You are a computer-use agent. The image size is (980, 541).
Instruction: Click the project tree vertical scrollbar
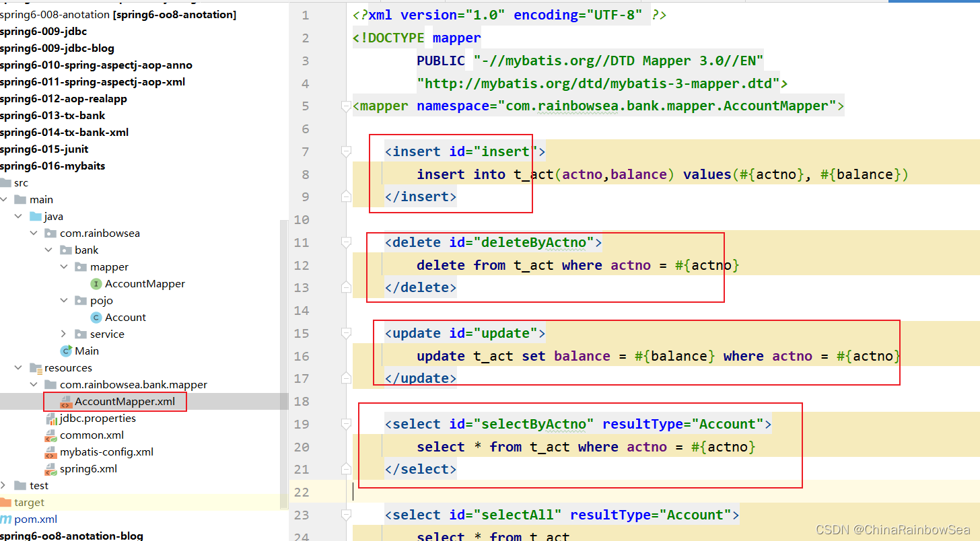[284, 363]
